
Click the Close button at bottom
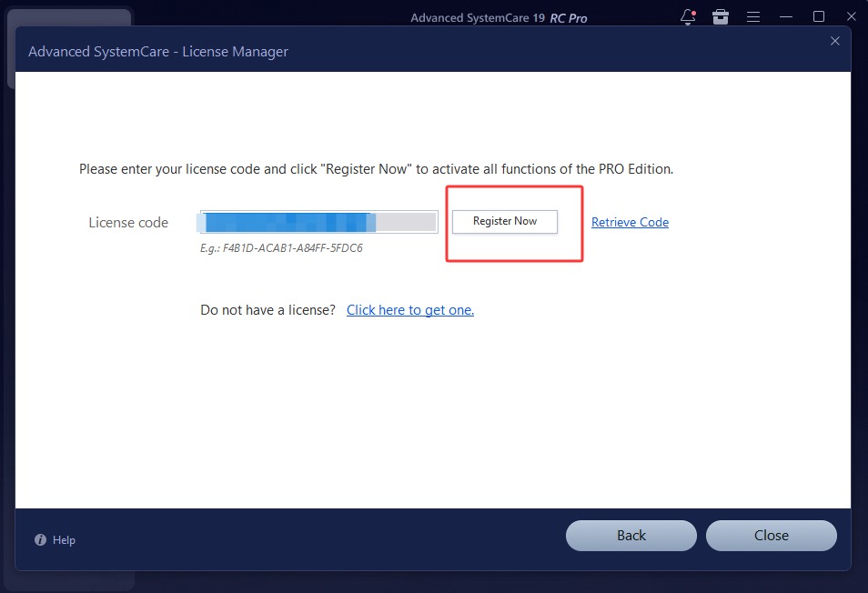[772, 536]
